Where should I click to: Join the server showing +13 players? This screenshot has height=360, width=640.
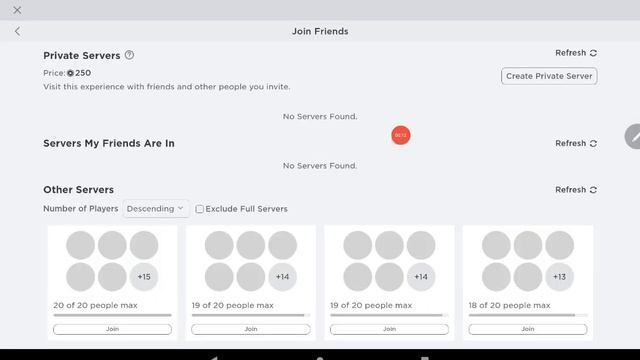pyautogui.click(x=528, y=329)
